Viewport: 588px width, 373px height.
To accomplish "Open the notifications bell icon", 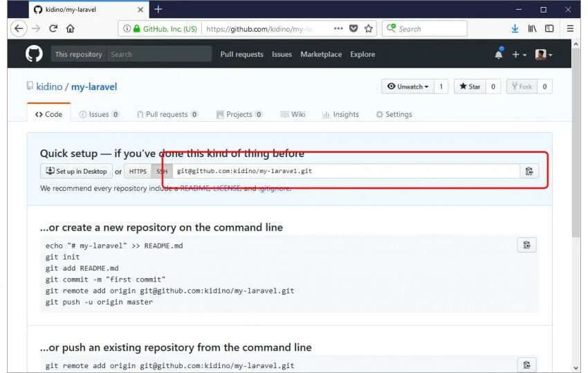I will click(499, 54).
